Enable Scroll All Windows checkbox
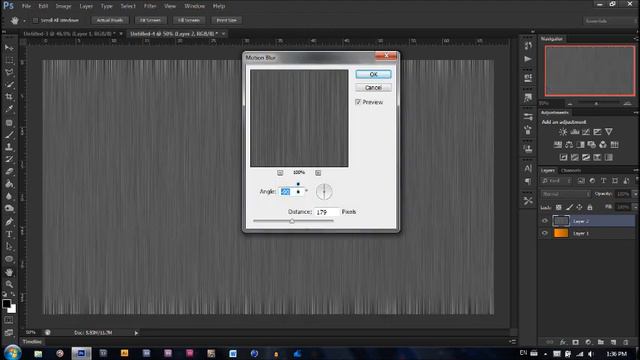 (36, 20)
